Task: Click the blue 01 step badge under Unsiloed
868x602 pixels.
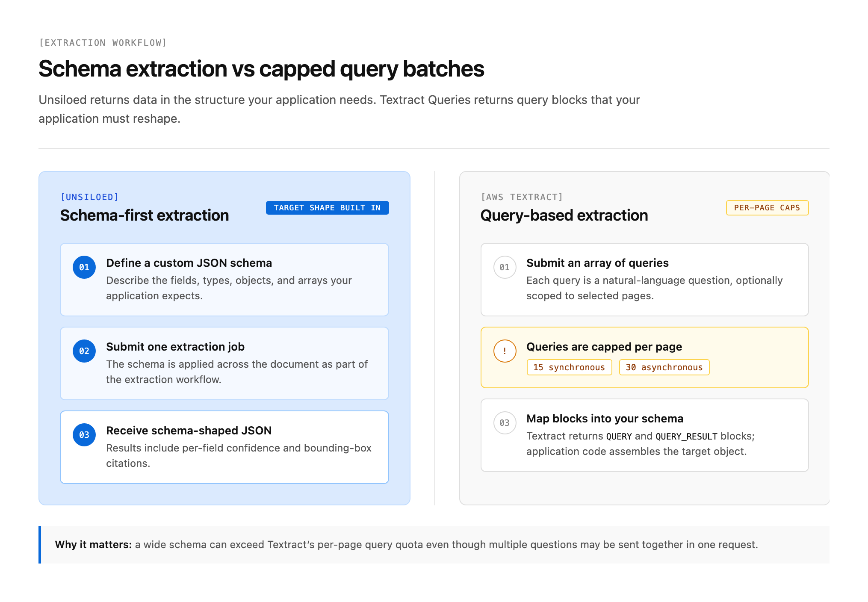Action: (x=84, y=267)
